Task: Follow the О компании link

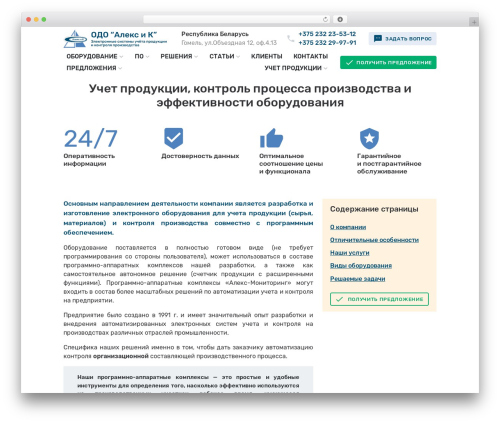Action: pyautogui.click(x=348, y=227)
